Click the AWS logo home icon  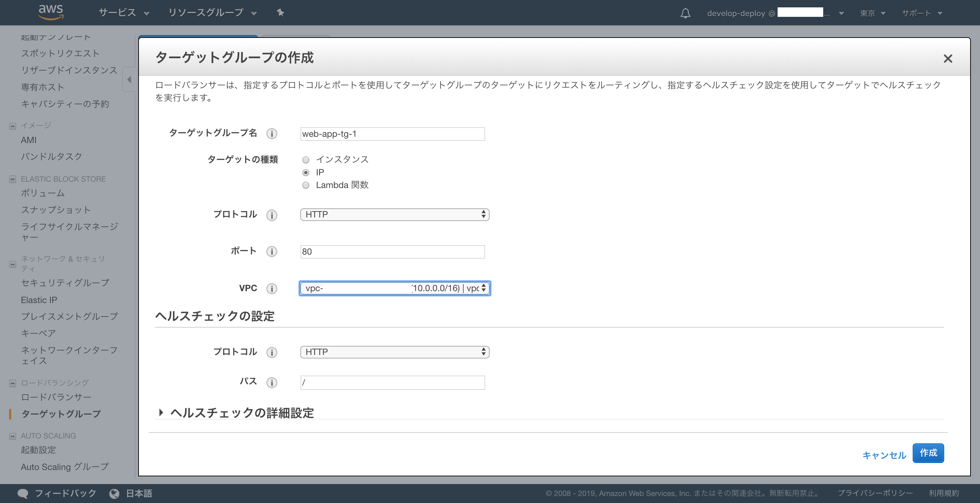51,12
